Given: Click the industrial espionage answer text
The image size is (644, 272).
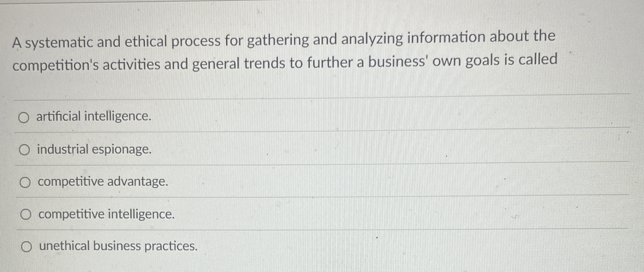Looking at the screenshot, I should tap(94, 149).
